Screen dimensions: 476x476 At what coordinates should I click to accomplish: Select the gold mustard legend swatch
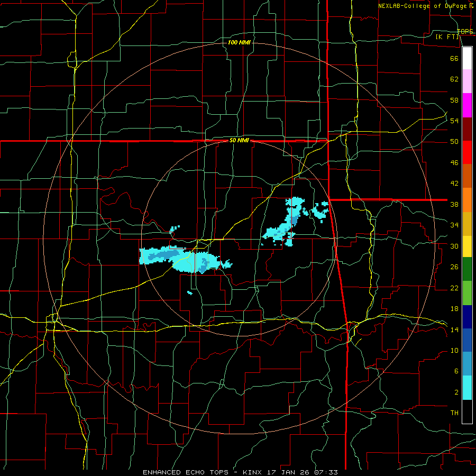[x=467, y=224]
